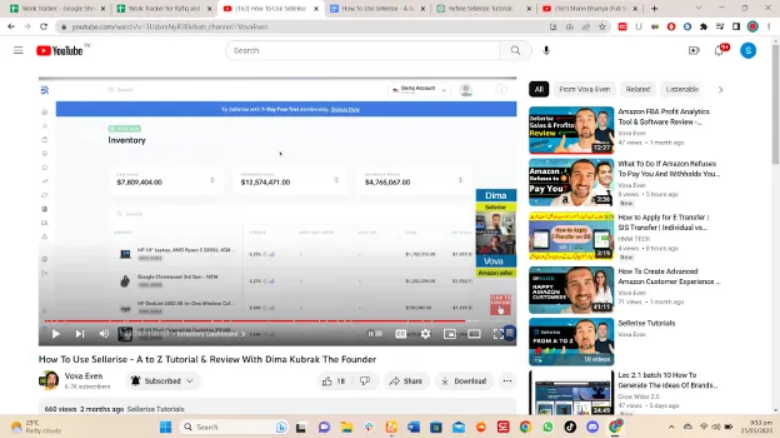
Task: Click the red subscribe overlay in video
Action: click(x=500, y=304)
